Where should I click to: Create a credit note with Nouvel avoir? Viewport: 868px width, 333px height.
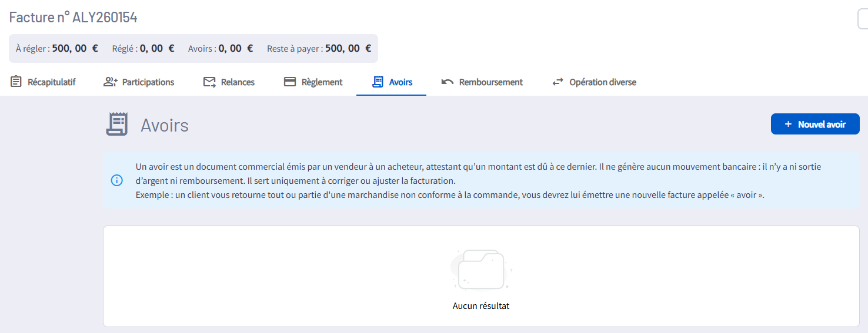click(x=815, y=125)
